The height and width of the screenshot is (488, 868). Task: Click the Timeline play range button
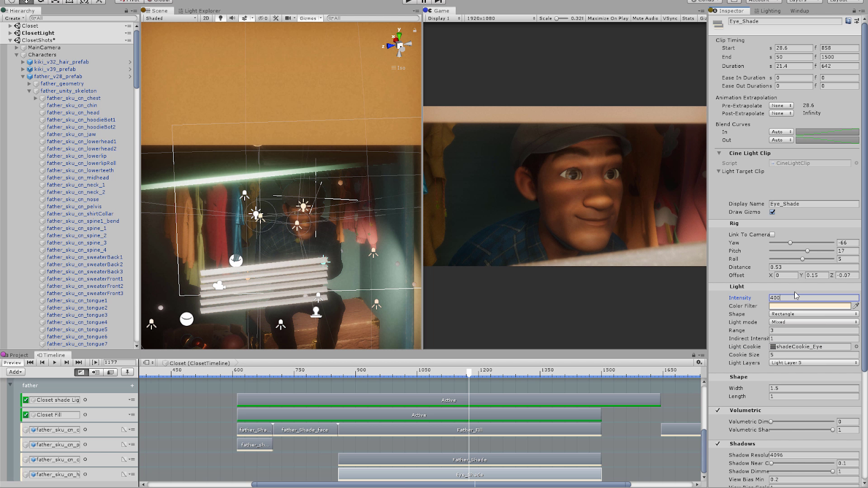coord(95,362)
